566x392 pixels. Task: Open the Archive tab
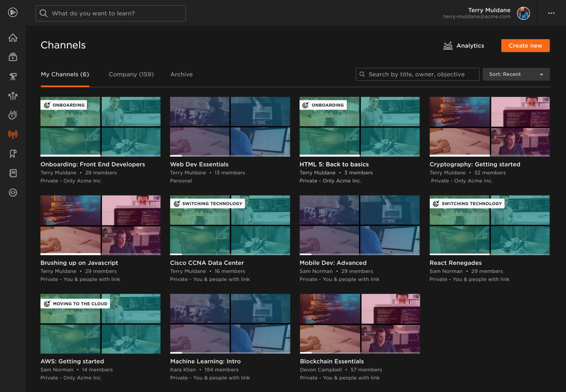pos(181,74)
